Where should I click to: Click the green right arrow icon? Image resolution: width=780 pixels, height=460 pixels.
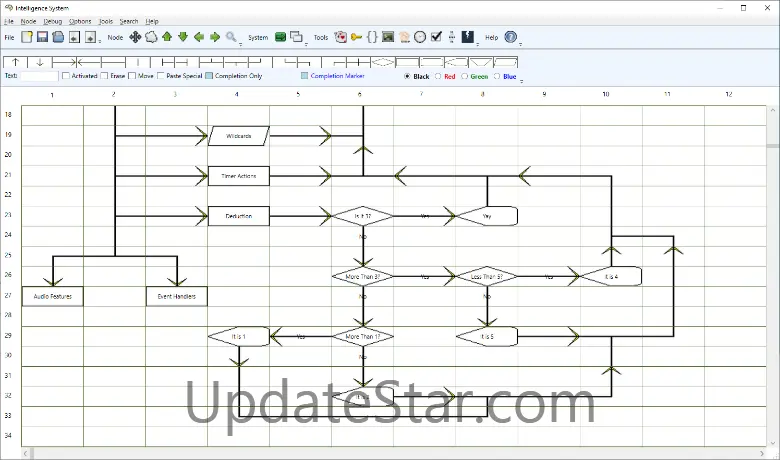point(215,37)
